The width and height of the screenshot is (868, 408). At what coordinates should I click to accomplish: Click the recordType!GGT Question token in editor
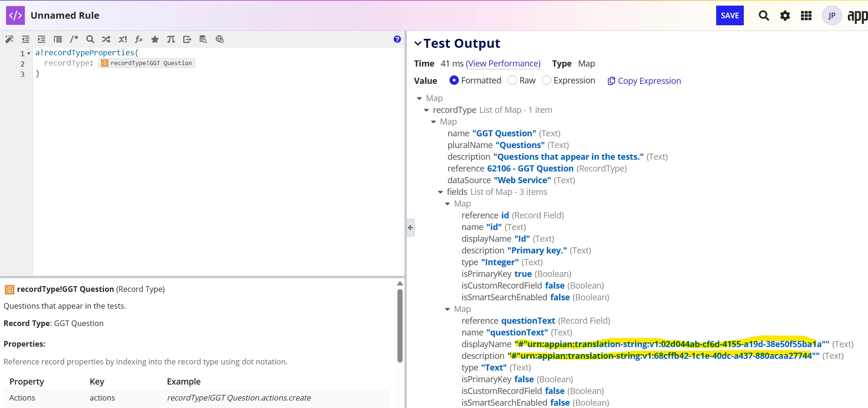coord(147,63)
